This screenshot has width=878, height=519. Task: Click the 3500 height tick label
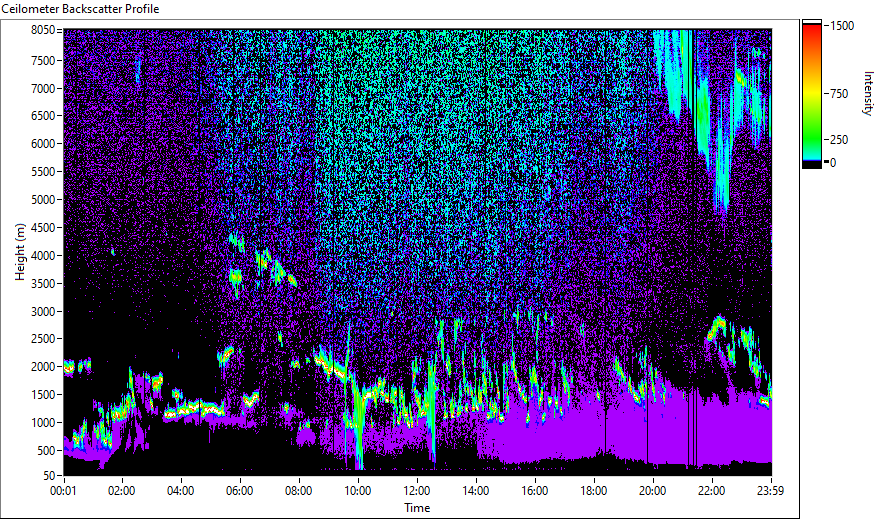(43, 284)
